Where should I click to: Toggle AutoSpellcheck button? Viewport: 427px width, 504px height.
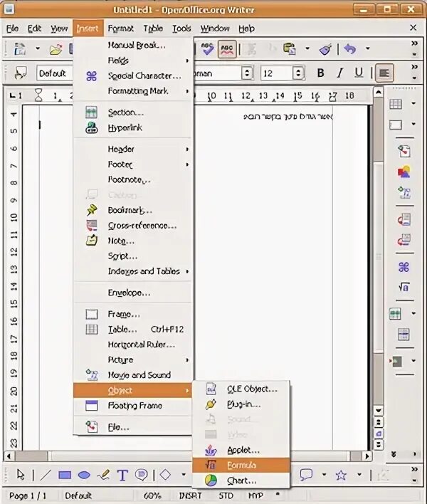tap(227, 49)
